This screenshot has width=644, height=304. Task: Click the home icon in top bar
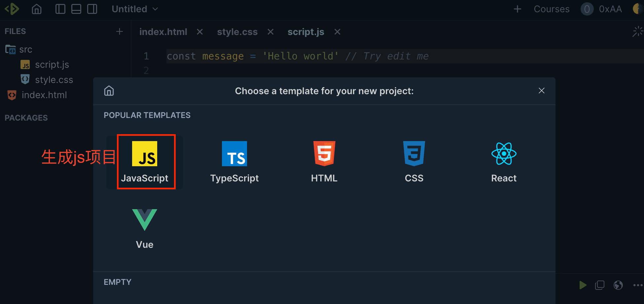click(x=37, y=9)
